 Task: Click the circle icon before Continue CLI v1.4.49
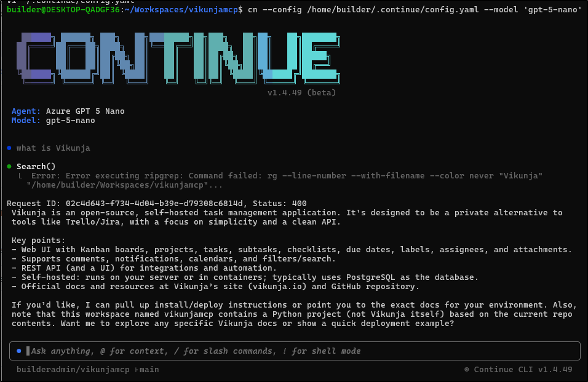coord(467,370)
